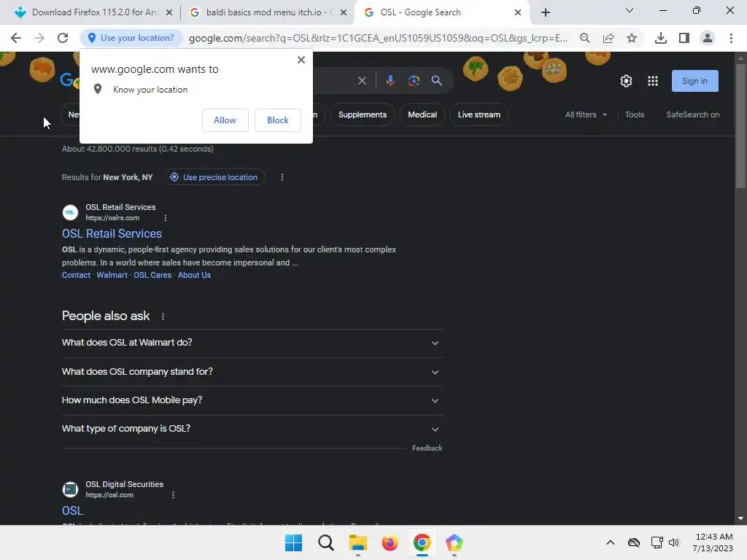The image size is (747, 560).
Task: Search by image with the Google Lens icon
Action: coord(414,80)
